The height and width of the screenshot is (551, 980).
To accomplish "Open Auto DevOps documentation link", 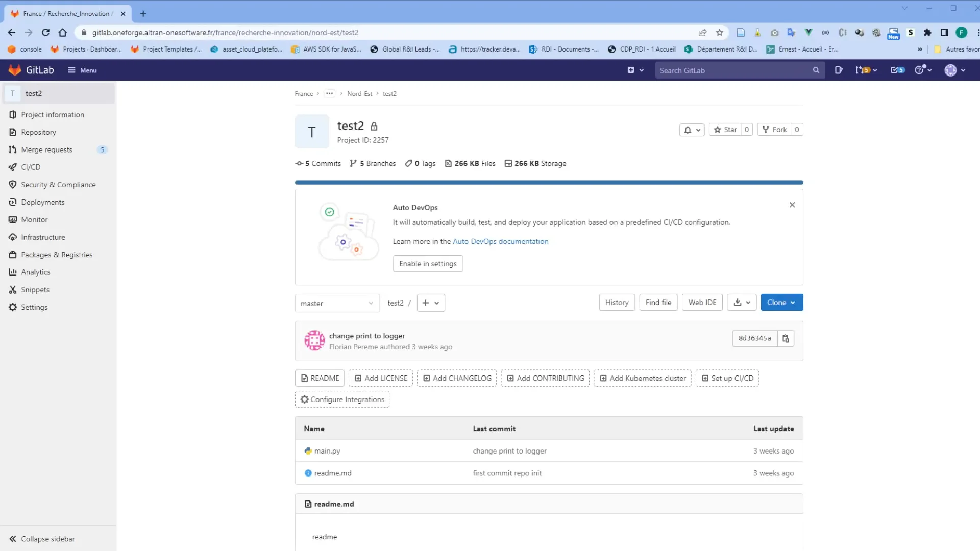I will [500, 242].
